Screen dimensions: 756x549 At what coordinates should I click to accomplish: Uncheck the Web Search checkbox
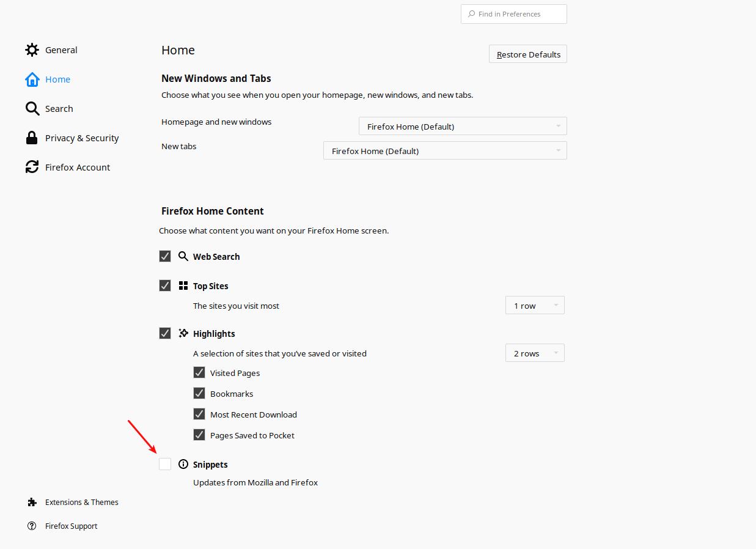[x=165, y=256]
